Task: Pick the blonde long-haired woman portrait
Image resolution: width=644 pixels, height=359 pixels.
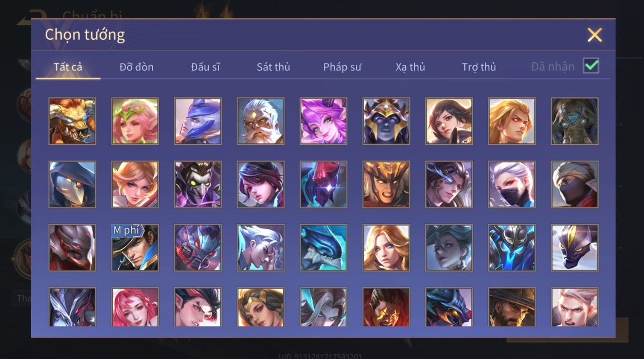Action: (386, 248)
